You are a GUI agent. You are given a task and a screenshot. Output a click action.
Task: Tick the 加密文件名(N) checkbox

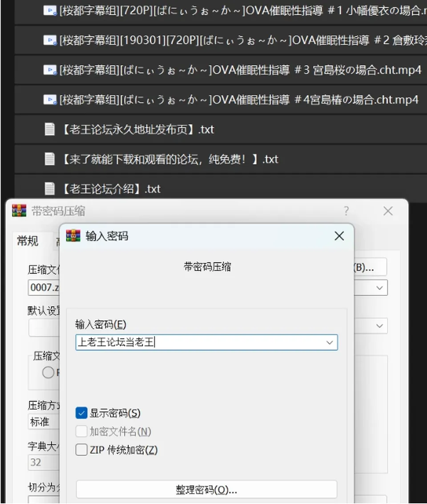pos(81,431)
